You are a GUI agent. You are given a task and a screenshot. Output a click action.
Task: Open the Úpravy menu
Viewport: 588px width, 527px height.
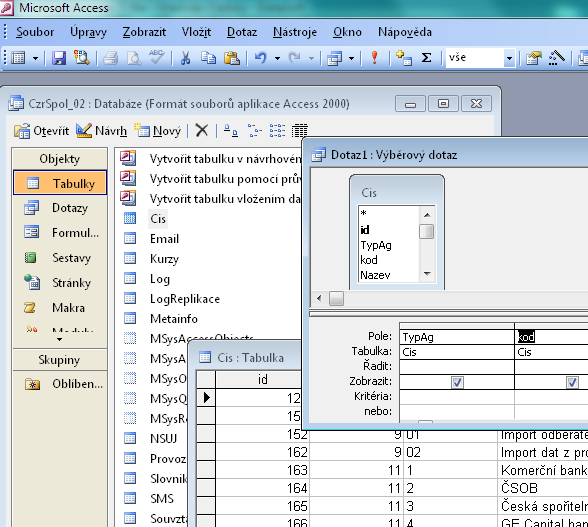pos(88,32)
